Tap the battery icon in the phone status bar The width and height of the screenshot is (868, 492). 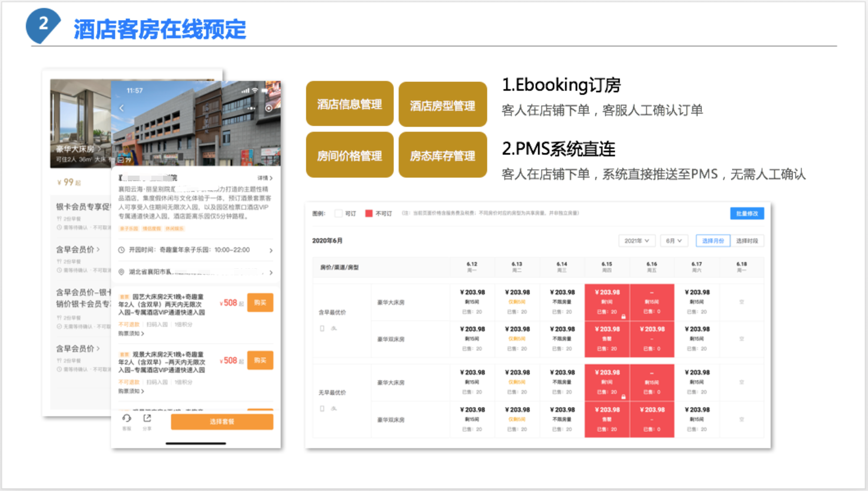tap(264, 91)
